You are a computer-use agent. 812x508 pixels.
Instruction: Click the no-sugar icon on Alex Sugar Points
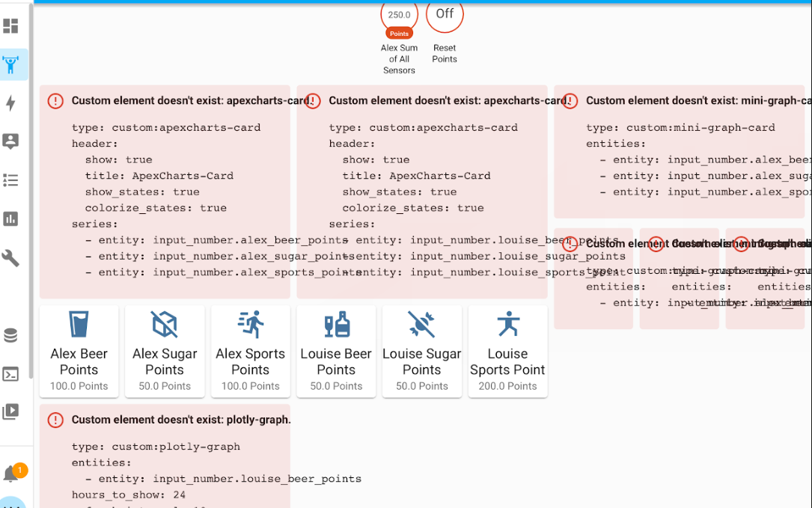(165, 324)
